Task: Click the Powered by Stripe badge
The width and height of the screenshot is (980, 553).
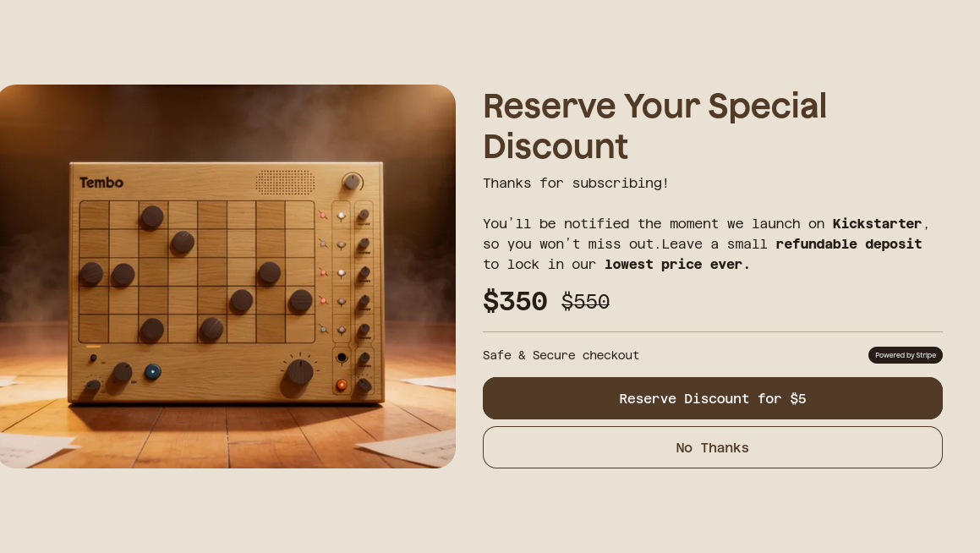Action: [x=905, y=355]
